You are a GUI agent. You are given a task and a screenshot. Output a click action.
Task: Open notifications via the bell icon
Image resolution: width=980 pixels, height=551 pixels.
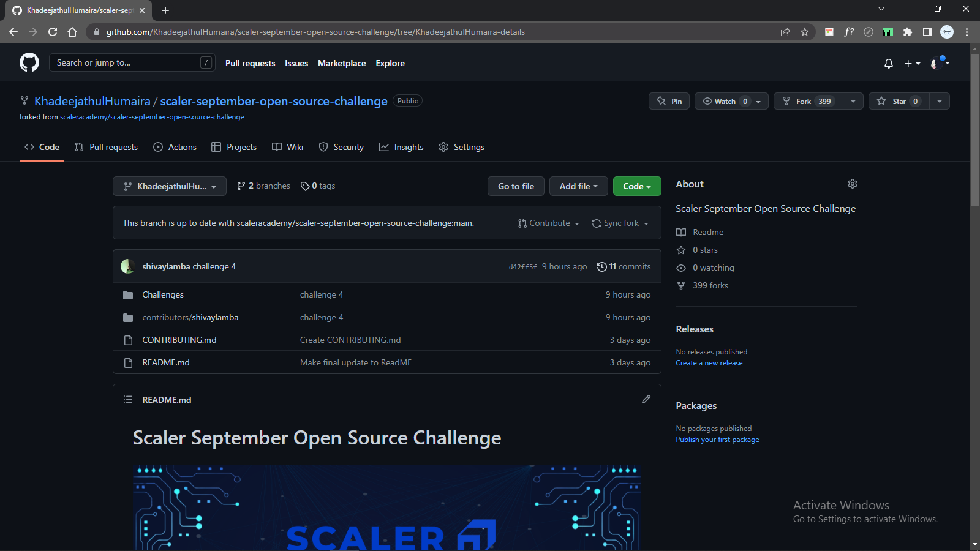pos(889,62)
